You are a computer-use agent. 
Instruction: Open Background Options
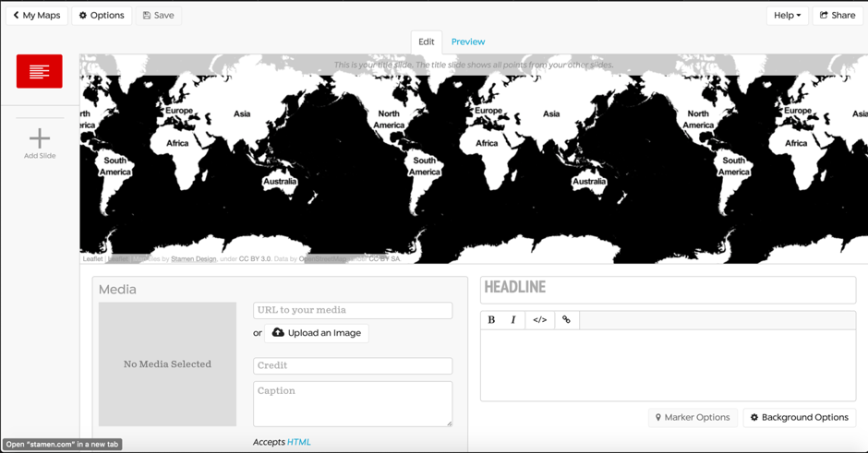click(800, 417)
